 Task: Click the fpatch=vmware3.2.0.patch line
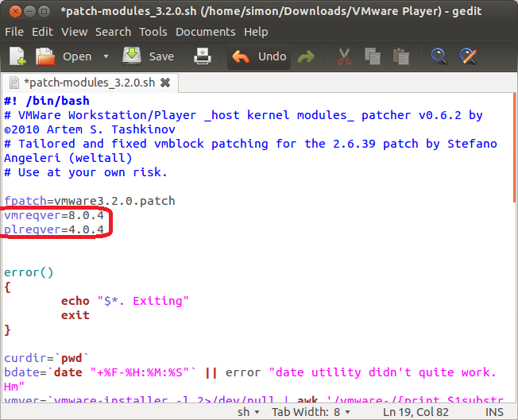(x=90, y=201)
